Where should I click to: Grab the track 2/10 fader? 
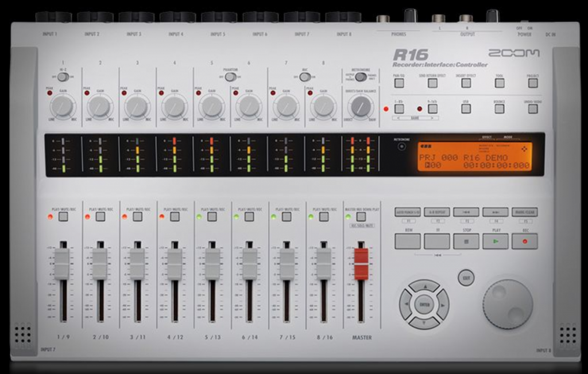pos(100,264)
